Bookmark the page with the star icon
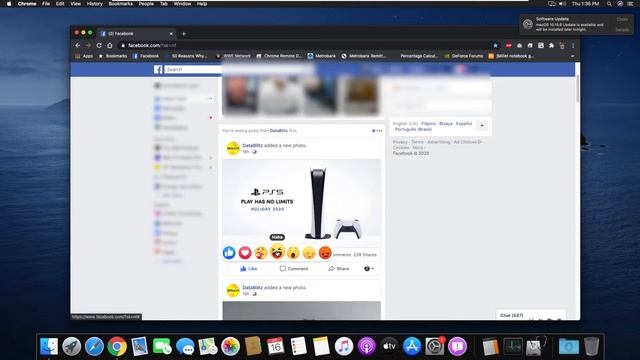This screenshot has width=640, height=360. (496, 45)
